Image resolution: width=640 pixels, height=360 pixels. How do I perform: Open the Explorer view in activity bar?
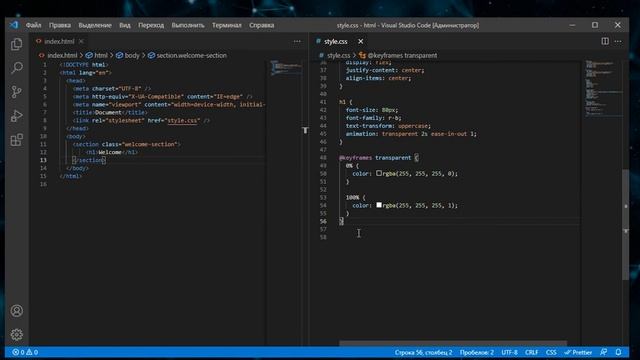17,44
